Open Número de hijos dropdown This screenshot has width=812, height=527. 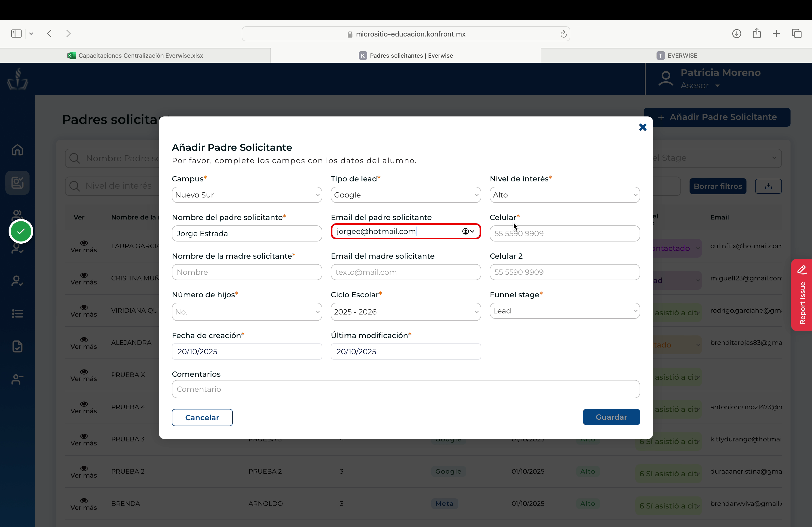point(247,312)
